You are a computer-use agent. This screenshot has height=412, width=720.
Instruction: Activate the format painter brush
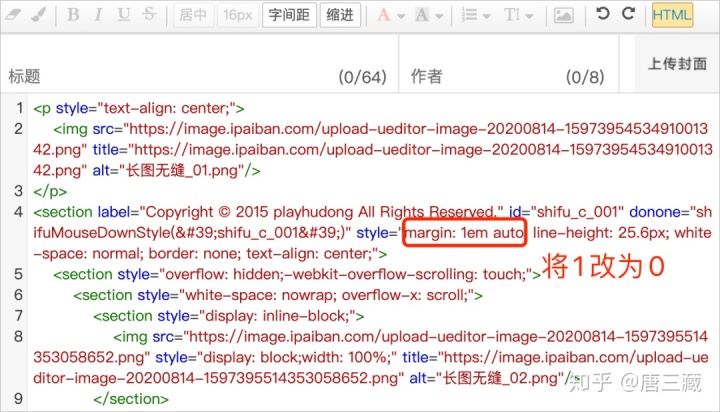(x=39, y=15)
